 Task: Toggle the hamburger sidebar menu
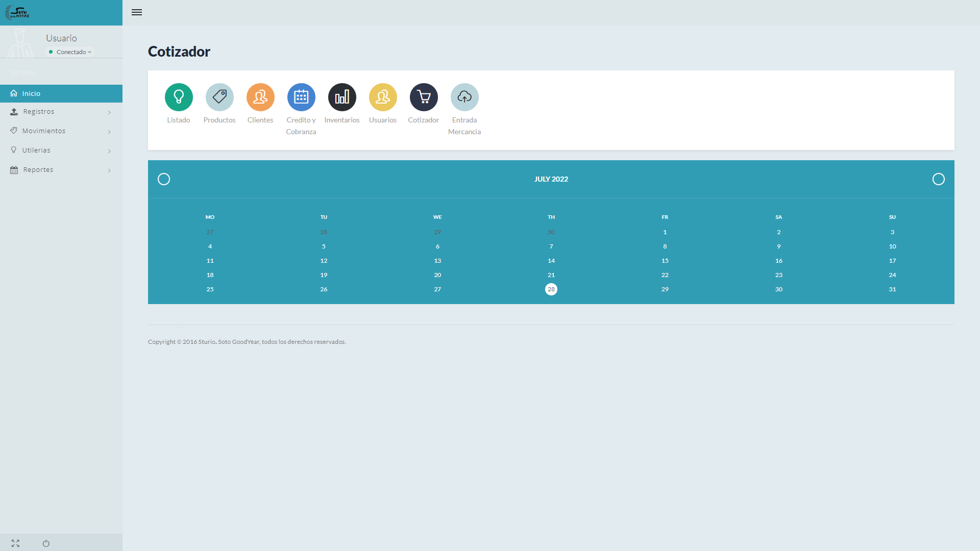coord(137,12)
